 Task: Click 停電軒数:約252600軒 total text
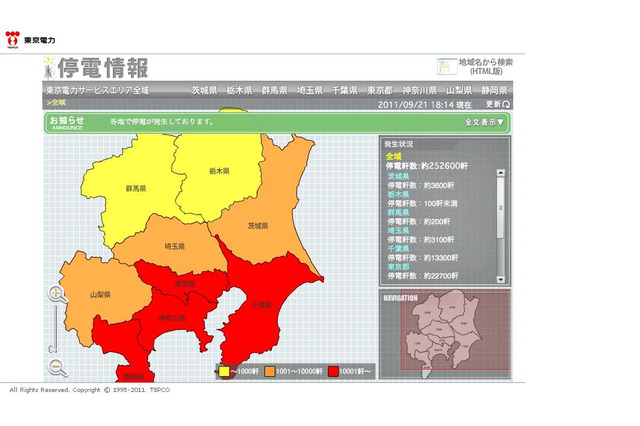[x=427, y=166]
